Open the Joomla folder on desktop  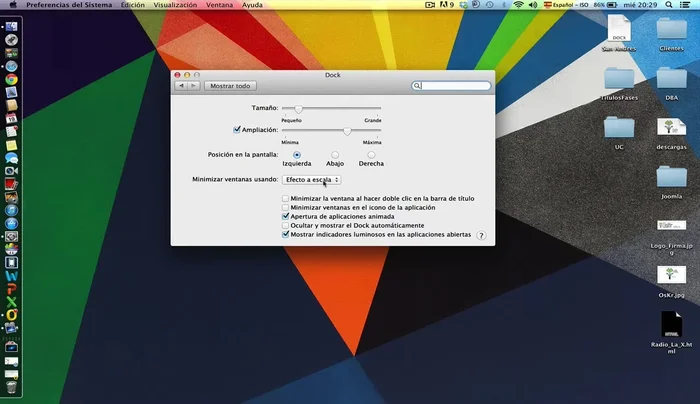[x=671, y=177]
